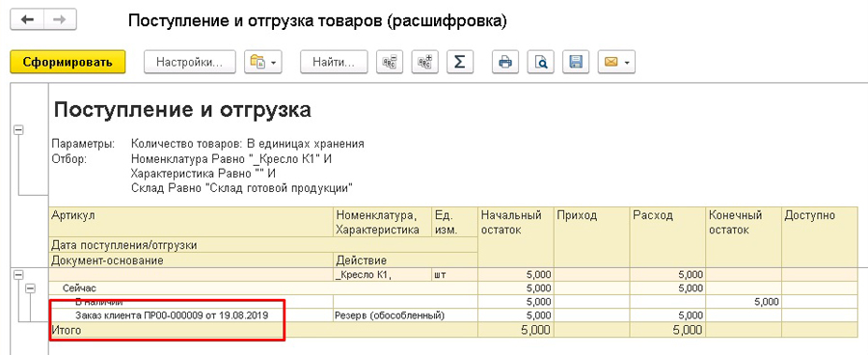Screen dimensions: 868x355
Task: Open print preview magnifier icon
Action: [x=540, y=62]
